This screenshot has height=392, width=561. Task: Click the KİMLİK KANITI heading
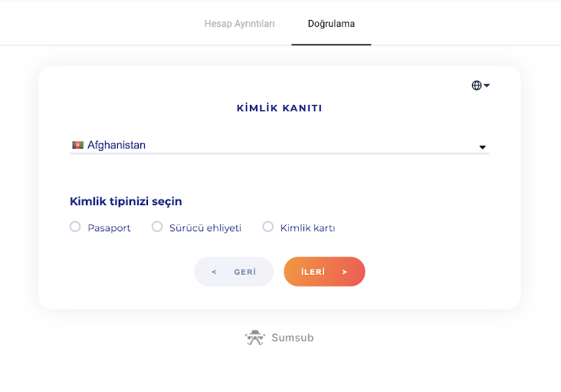click(280, 108)
